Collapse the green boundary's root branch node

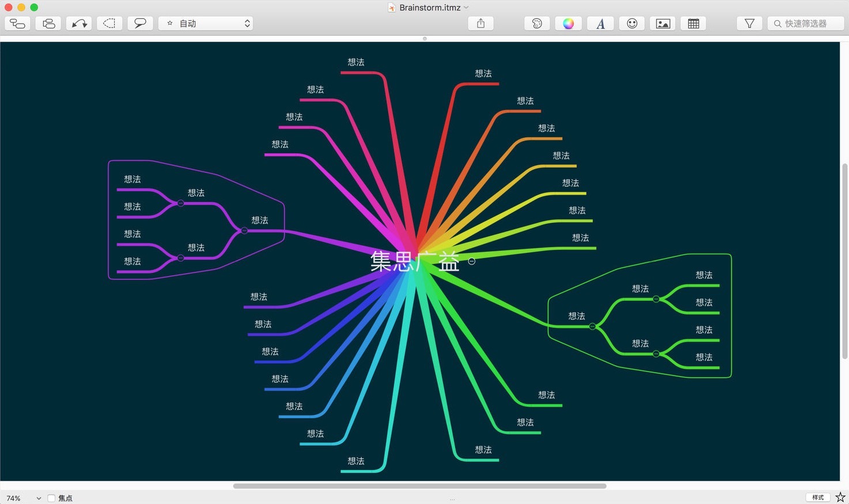click(x=592, y=327)
